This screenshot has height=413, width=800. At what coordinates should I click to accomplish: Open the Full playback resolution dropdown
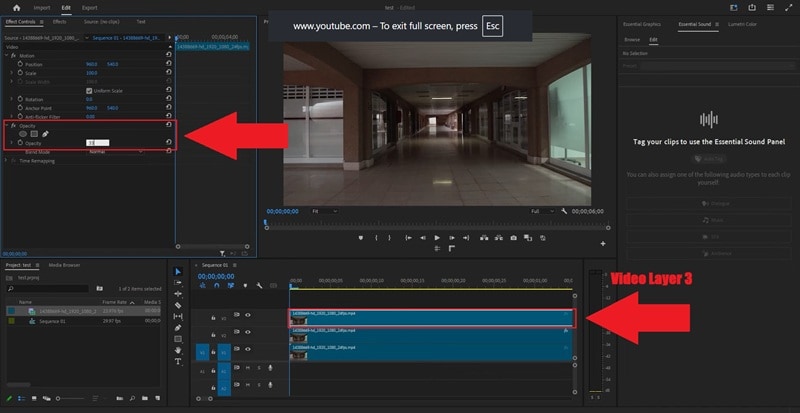542,211
